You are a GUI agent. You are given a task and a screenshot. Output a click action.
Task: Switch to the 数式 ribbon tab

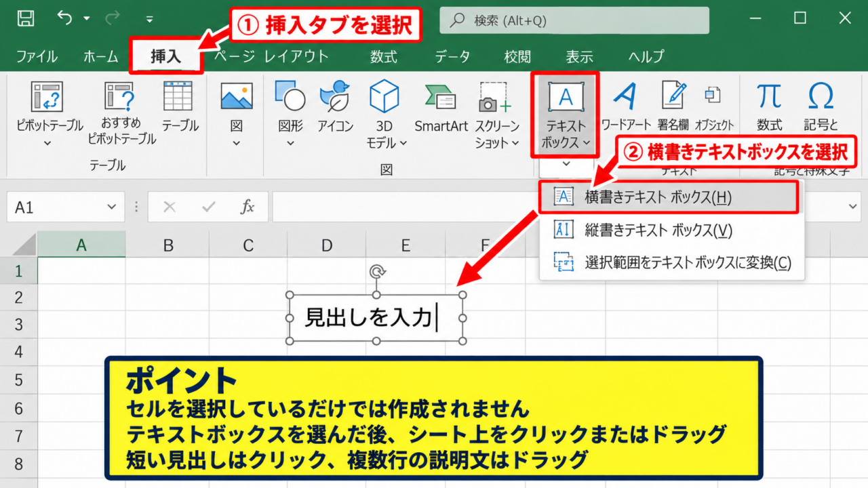pos(384,56)
